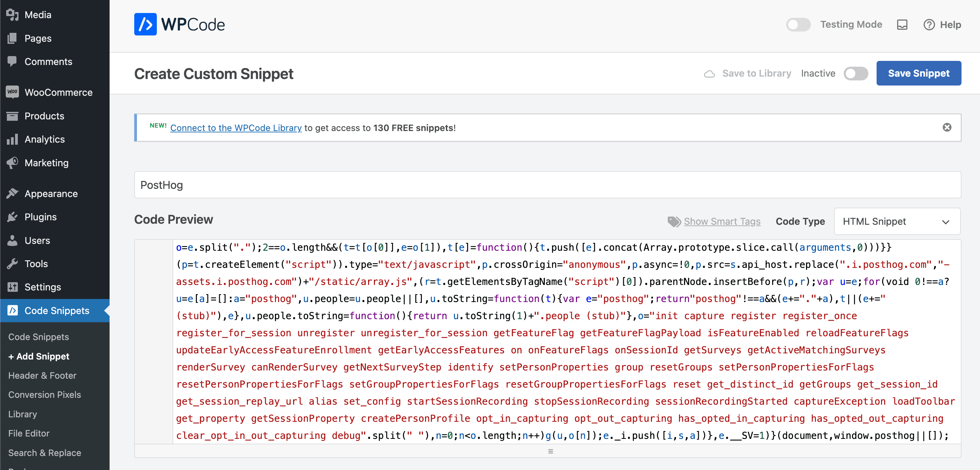Image resolution: width=980 pixels, height=470 pixels.
Task: Go to Code Snippets submenu item
Action: pos(38,337)
